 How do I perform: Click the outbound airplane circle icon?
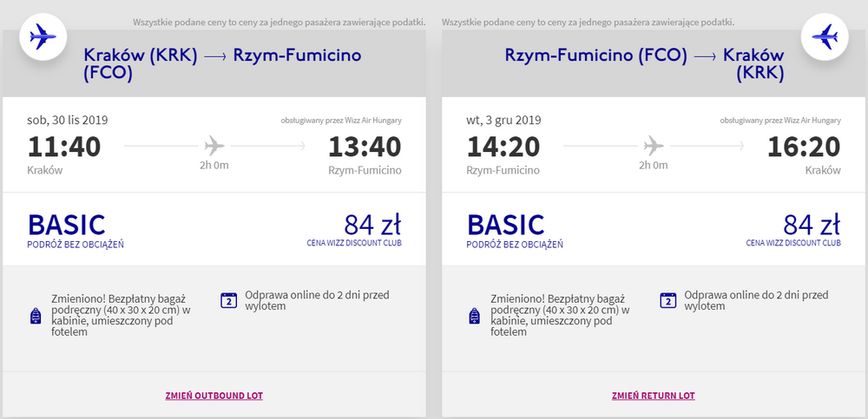(43, 37)
